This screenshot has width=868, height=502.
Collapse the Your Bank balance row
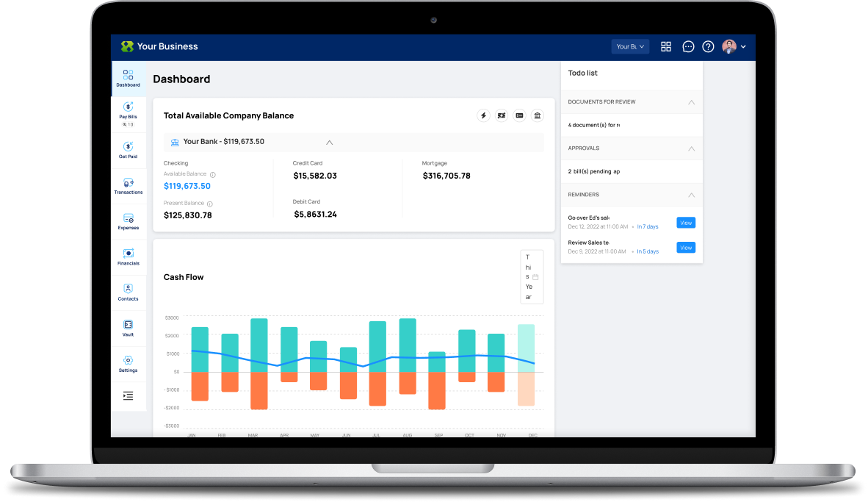330,143
